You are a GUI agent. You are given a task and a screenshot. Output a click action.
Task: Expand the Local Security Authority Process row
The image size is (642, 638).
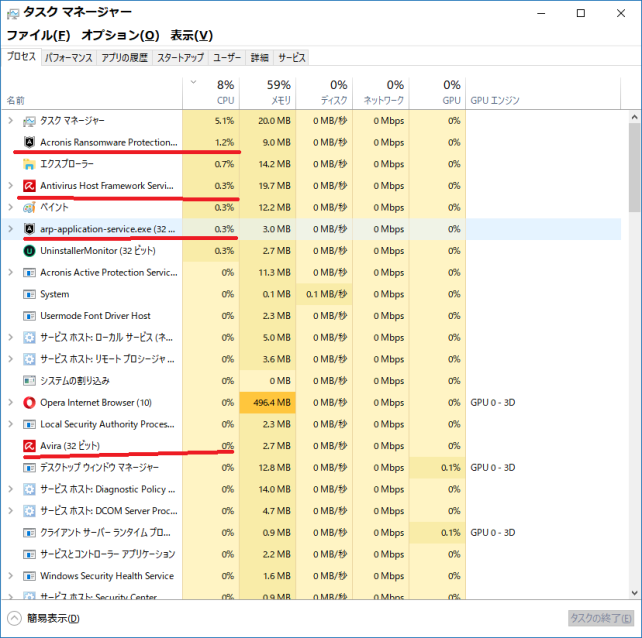point(11,424)
